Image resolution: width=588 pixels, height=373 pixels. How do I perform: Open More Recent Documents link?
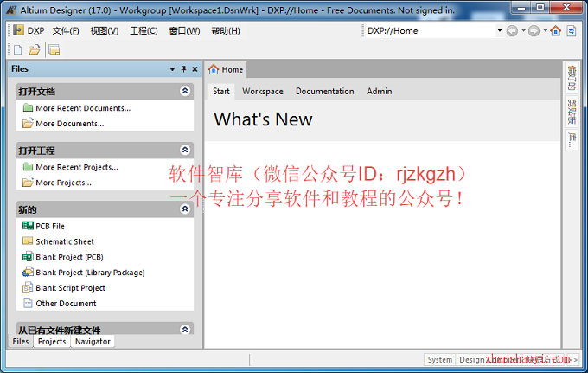(x=83, y=108)
